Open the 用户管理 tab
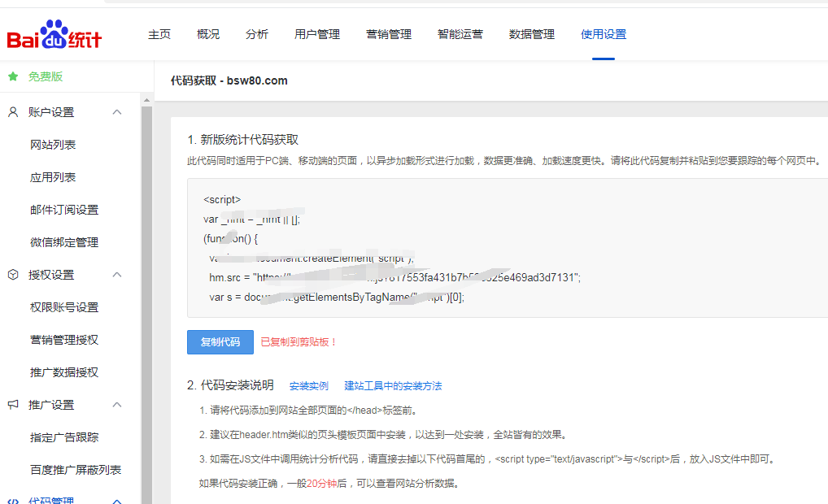This screenshot has width=828, height=504. click(x=317, y=34)
